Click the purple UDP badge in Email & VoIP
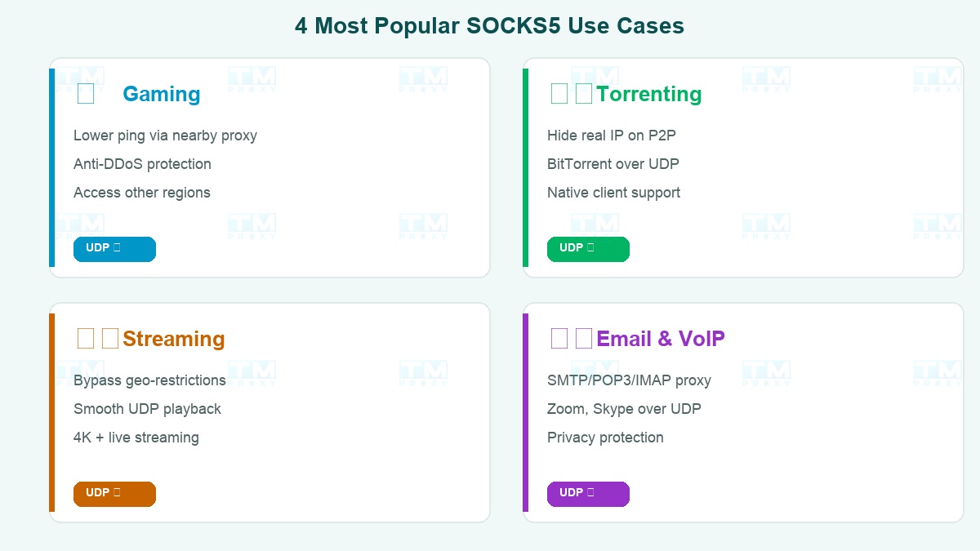The height and width of the screenshot is (551, 980). [588, 494]
